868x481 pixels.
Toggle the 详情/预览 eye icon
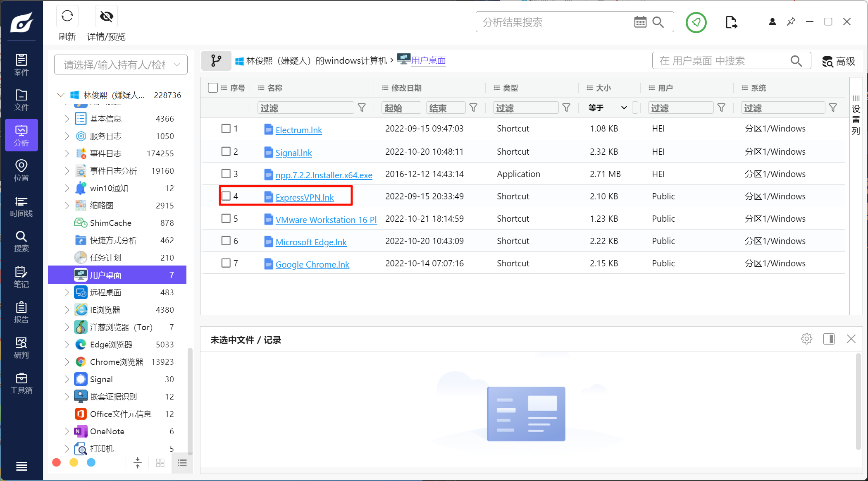[x=106, y=17]
